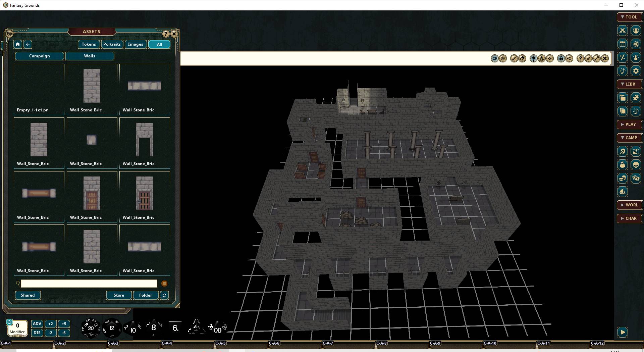Pick the d20 die
644x352 pixels.
click(91, 328)
